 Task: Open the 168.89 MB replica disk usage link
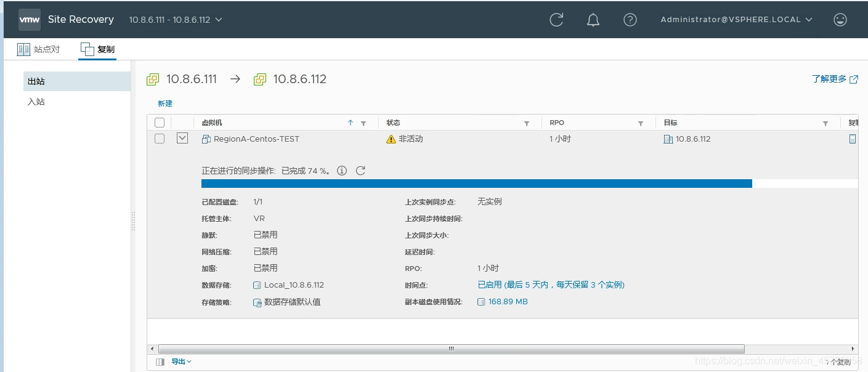point(508,302)
